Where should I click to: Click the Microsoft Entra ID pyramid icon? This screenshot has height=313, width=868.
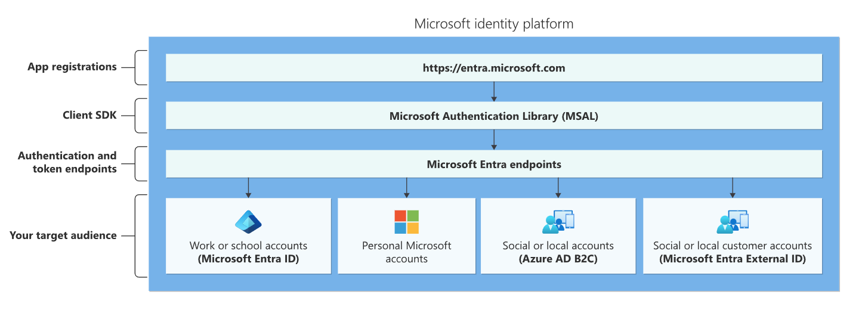248,222
